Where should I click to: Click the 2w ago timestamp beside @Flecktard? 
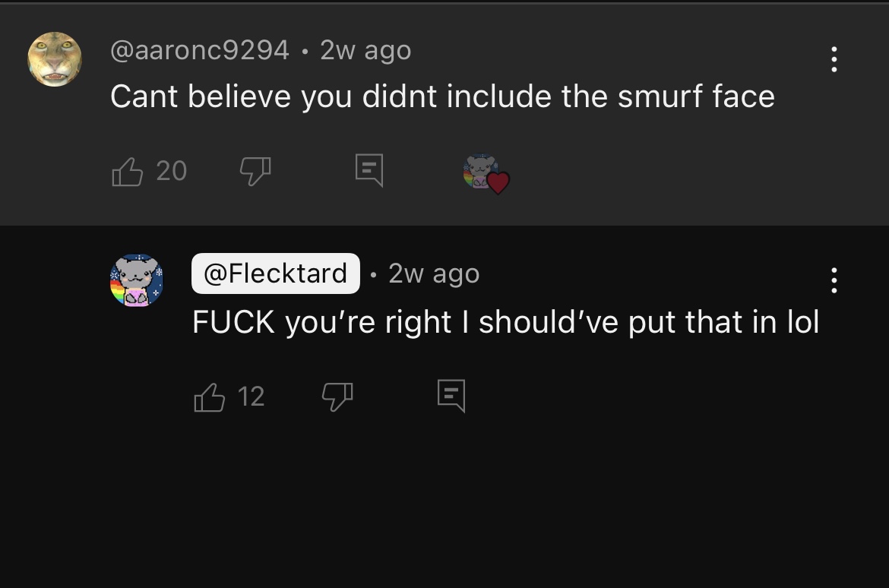pos(435,274)
